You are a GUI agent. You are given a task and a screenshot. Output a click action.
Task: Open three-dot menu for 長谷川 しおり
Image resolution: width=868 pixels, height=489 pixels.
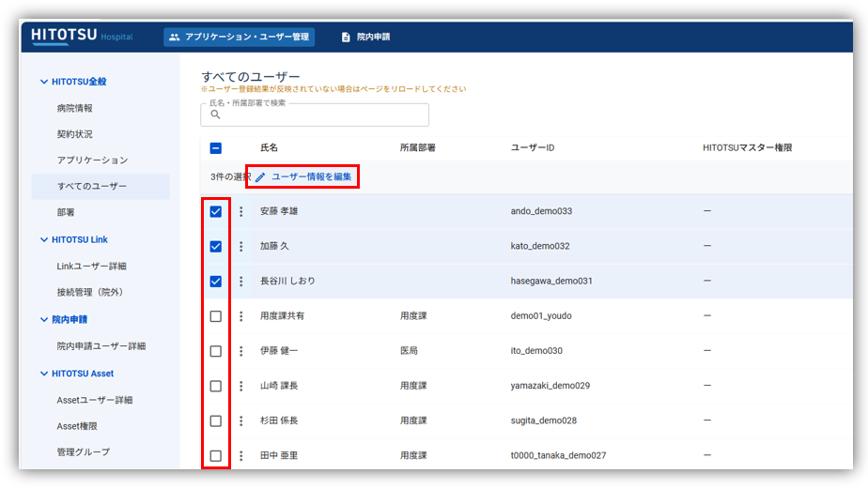click(240, 282)
